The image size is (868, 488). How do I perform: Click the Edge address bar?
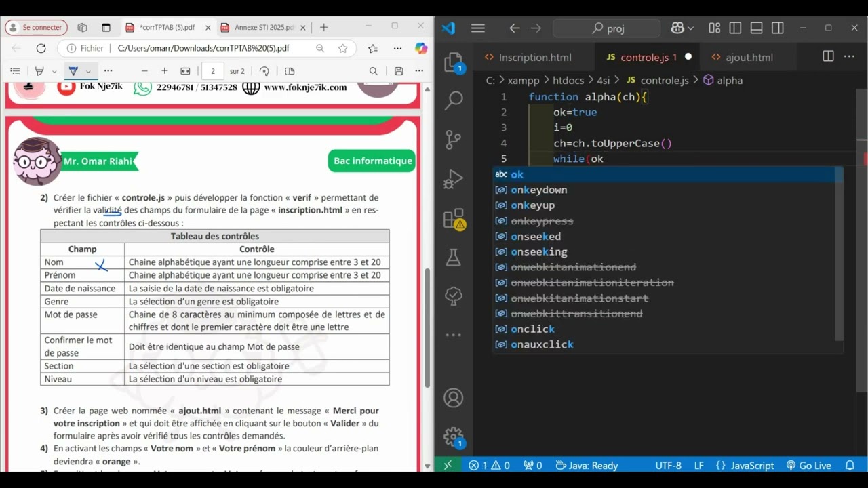point(203,49)
